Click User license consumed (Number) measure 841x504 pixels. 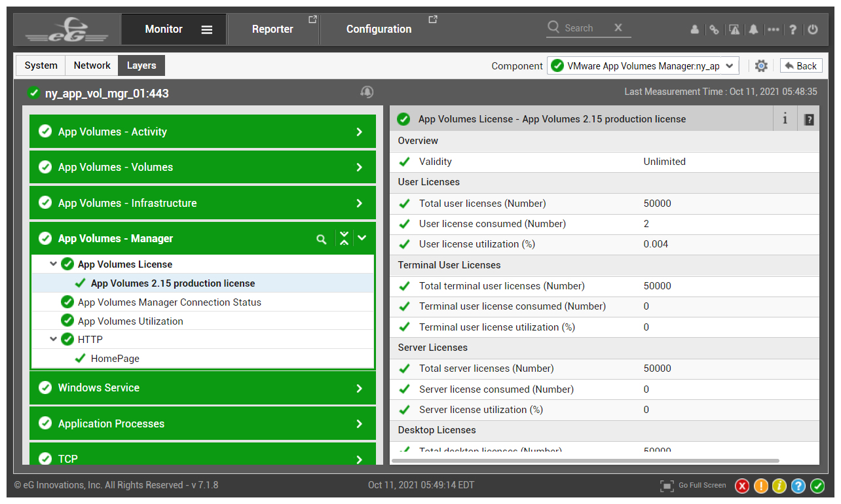click(x=493, y=224)
